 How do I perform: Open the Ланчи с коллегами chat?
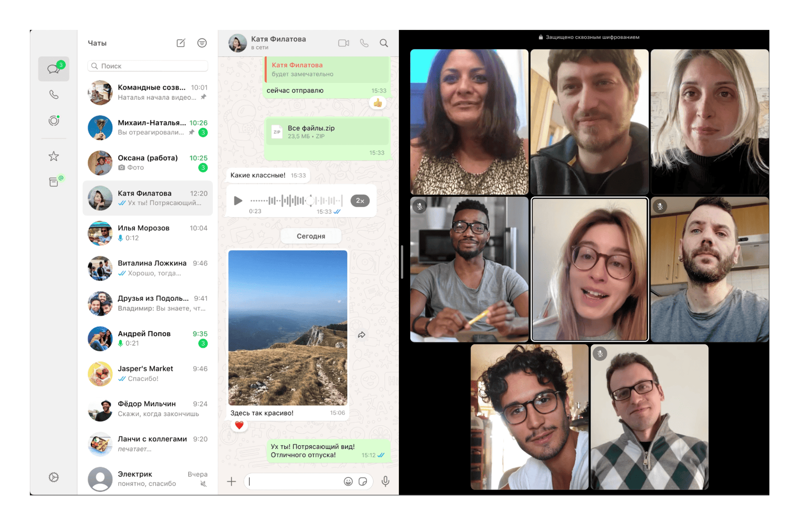click(148, 443)
